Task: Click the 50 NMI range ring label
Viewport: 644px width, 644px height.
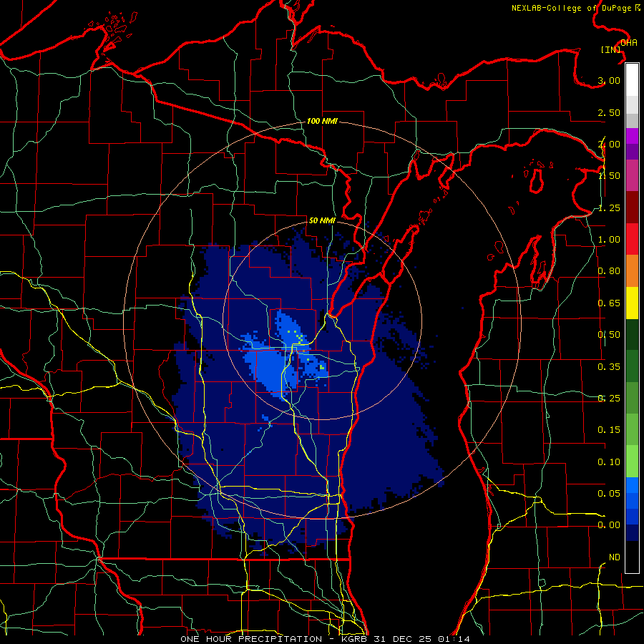Action: [x=322, y=220]
